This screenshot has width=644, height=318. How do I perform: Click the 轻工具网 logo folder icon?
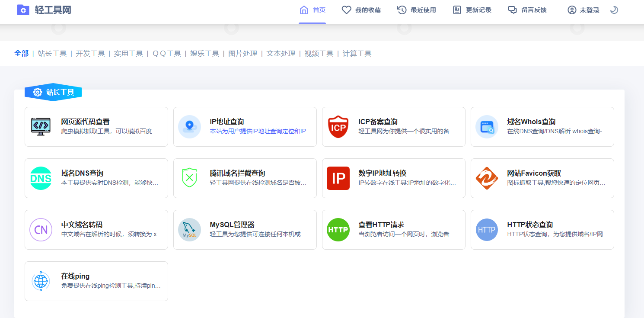tap(23, 10)
